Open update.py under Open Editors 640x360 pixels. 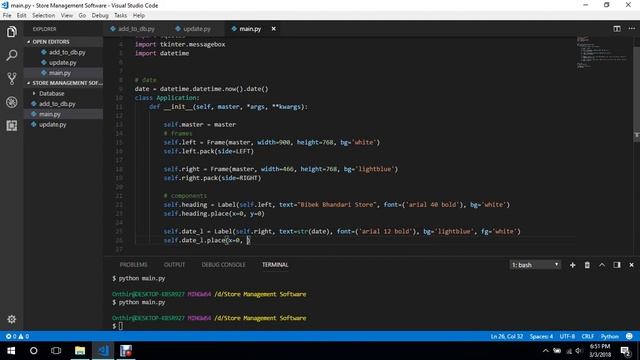(x=62, y=62)
